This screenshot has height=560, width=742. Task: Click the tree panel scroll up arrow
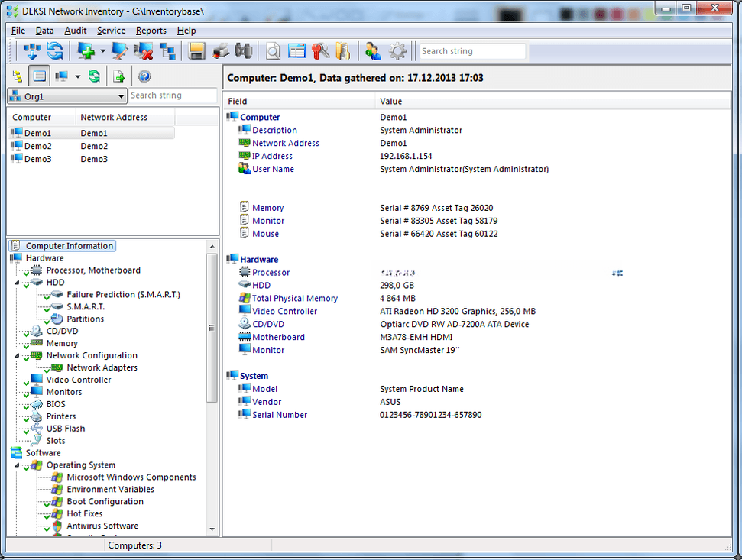click(x=212, y=247)
